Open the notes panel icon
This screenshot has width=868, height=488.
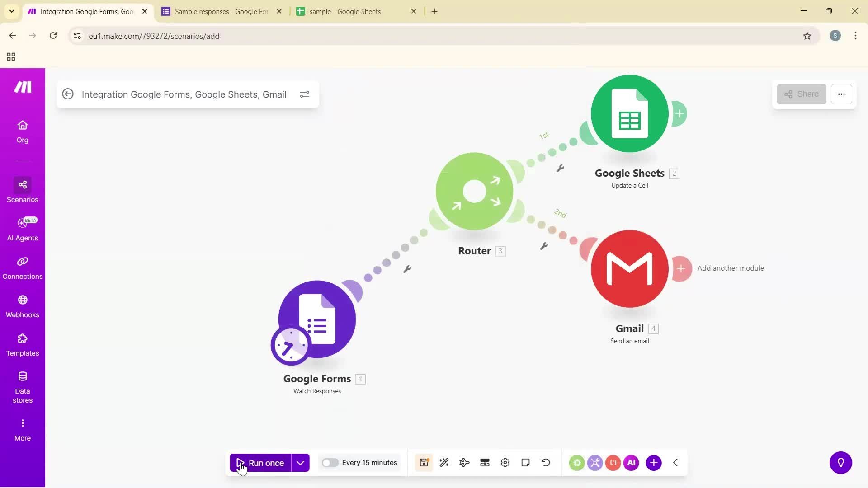pos(525,462)
